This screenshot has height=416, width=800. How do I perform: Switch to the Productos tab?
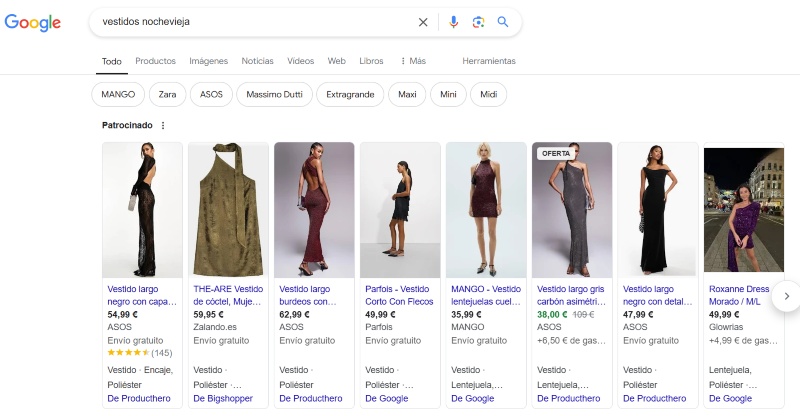coord(155,61)
